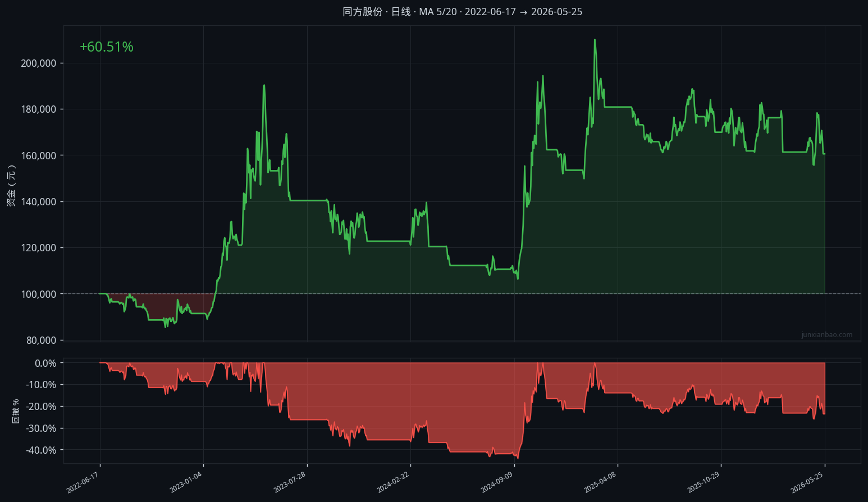Click the -30.0% drawdown axis label
The width and height of the screenshot is (868, 502).
tap(41, 429)
